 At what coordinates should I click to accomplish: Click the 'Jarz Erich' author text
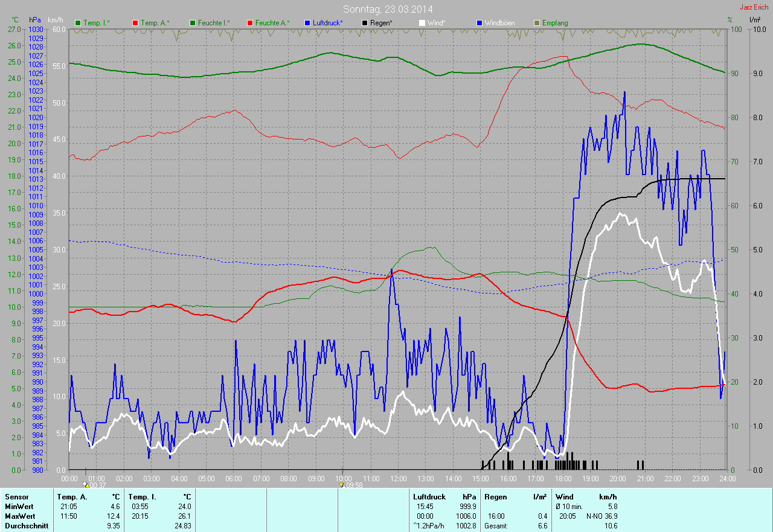pos(755,7)
